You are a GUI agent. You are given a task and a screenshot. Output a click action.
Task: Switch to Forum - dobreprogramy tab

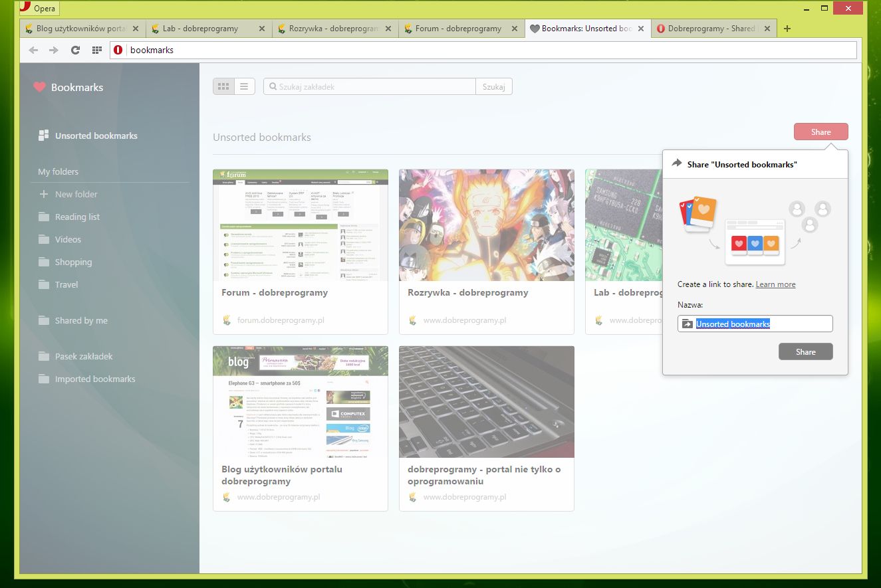tap(462, 29)
